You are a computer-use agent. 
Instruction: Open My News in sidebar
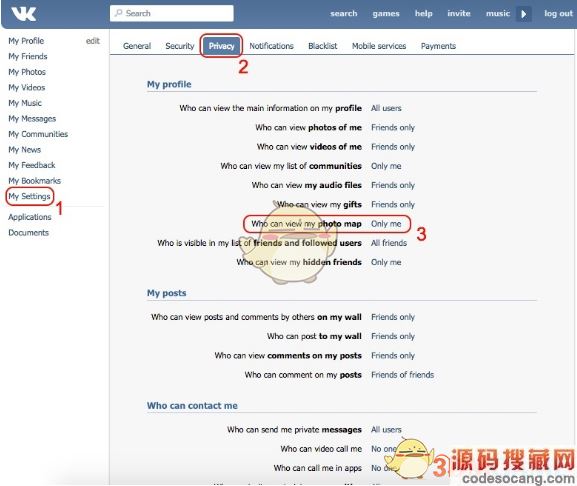pyautogui.click(x=24, y=150)
